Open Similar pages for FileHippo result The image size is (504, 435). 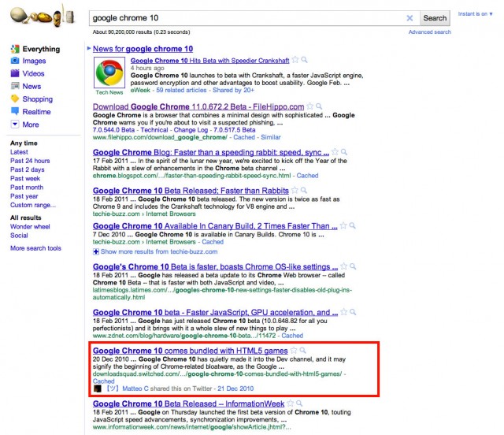271,137
